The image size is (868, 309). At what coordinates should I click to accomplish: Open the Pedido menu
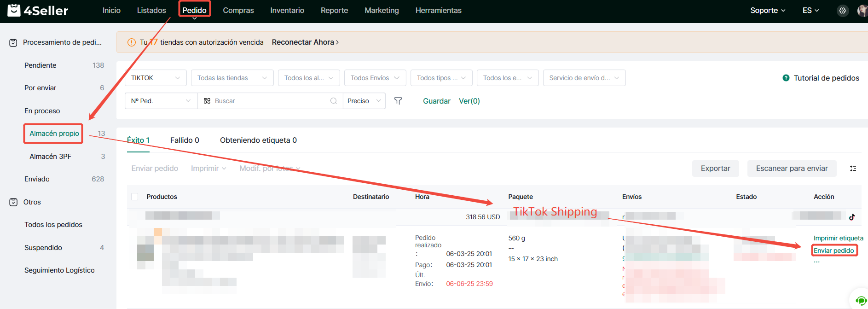pos(195,11)
